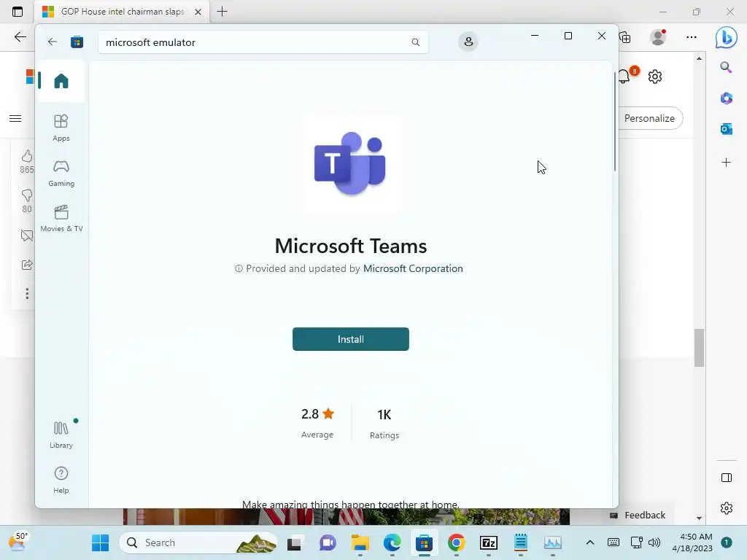Open a new Edge tab
The width and height of the screenshot is (747, 560).
pyautogui.click(x=222, y=12)
